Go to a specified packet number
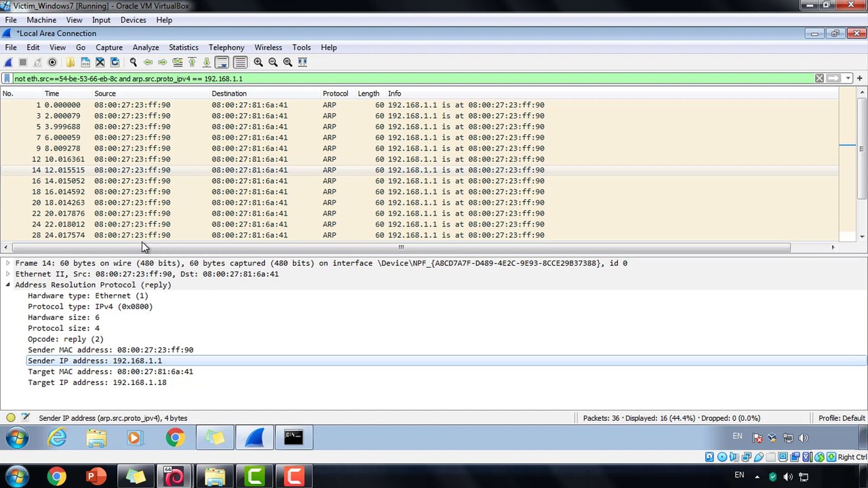868x488 pixels. point(178,62)
